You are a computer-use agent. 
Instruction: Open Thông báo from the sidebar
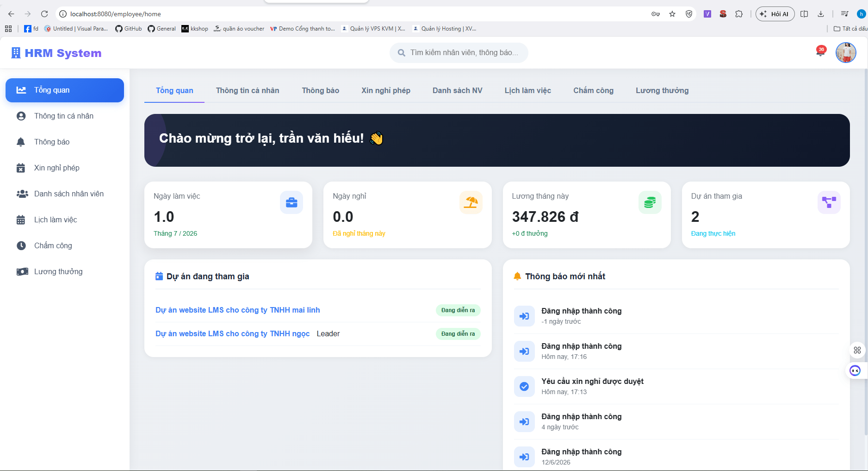tap(65, 142)
